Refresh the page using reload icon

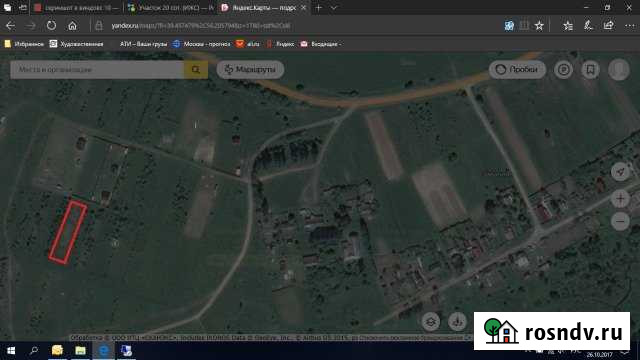click(51, 26)
